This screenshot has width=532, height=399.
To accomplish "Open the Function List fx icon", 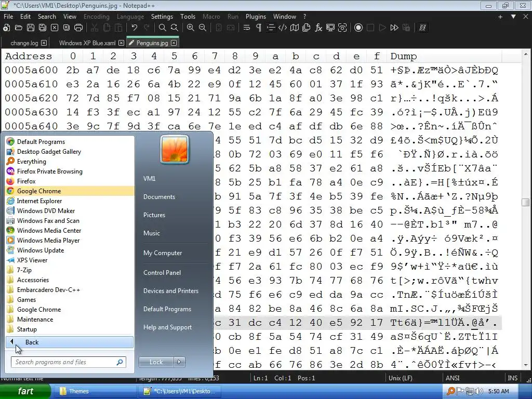I will click(x=318, y=28).
